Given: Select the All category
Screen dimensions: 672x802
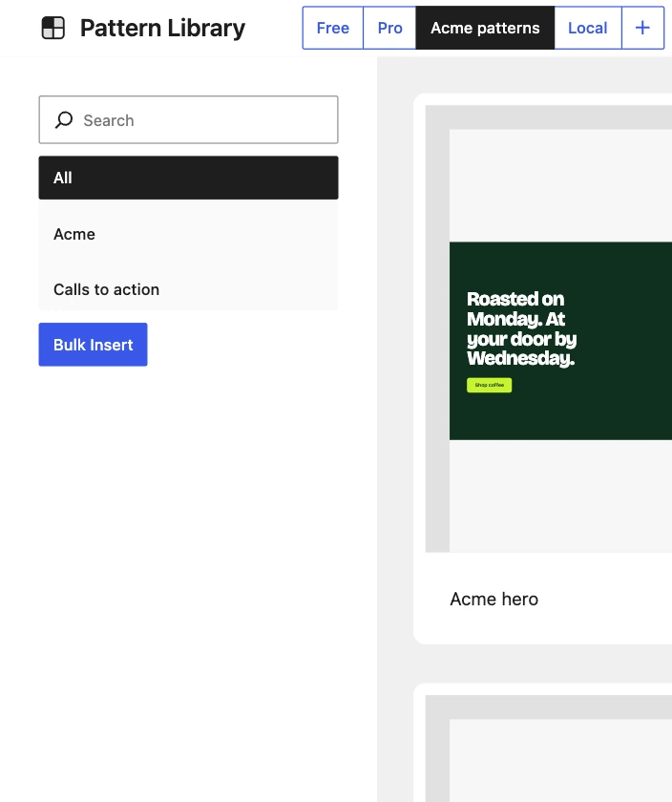Looking at the screenshot, I should pyautogui.click(x=188, y=178).
